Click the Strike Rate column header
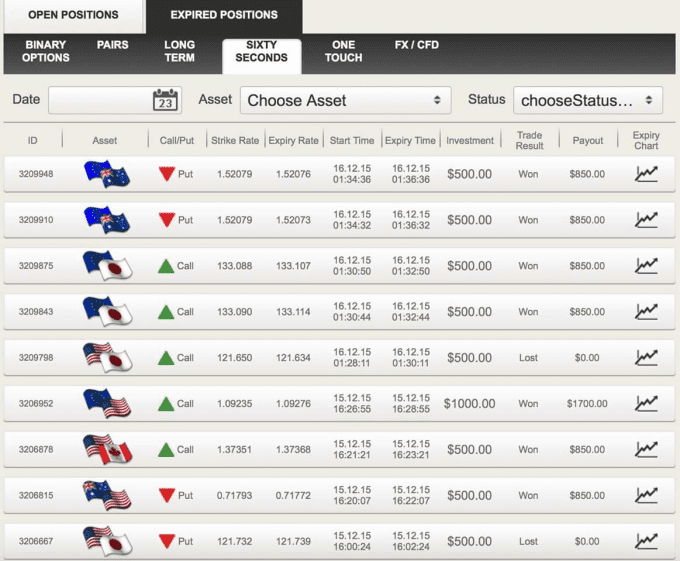Screen dimensions: 680x561 click(x=235, y=140)
